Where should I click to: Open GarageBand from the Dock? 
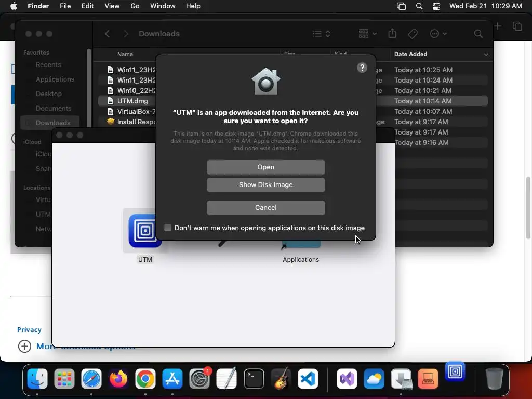tap(281, 379)
